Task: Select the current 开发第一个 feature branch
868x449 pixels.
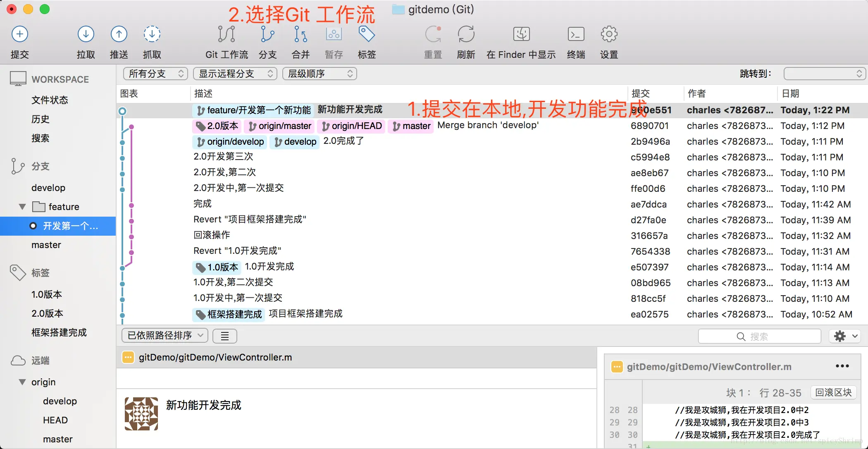Action: coord(70,226)
